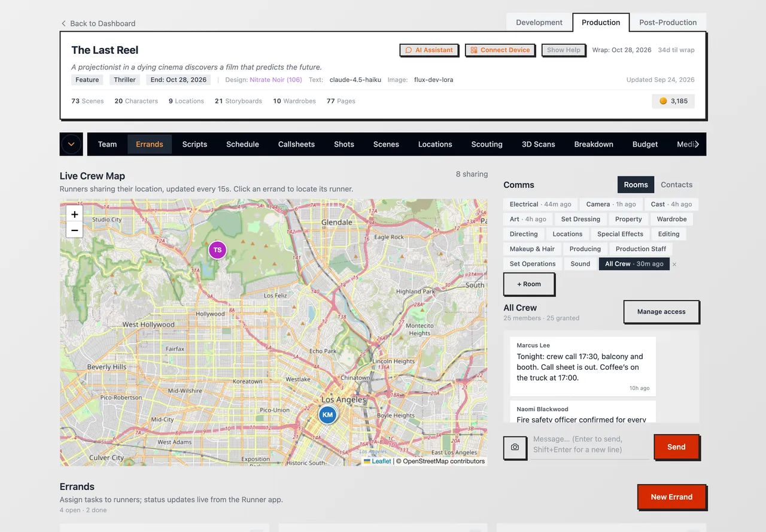Open the Camera room chip
The image size is (766, 532).
point(611,204)
